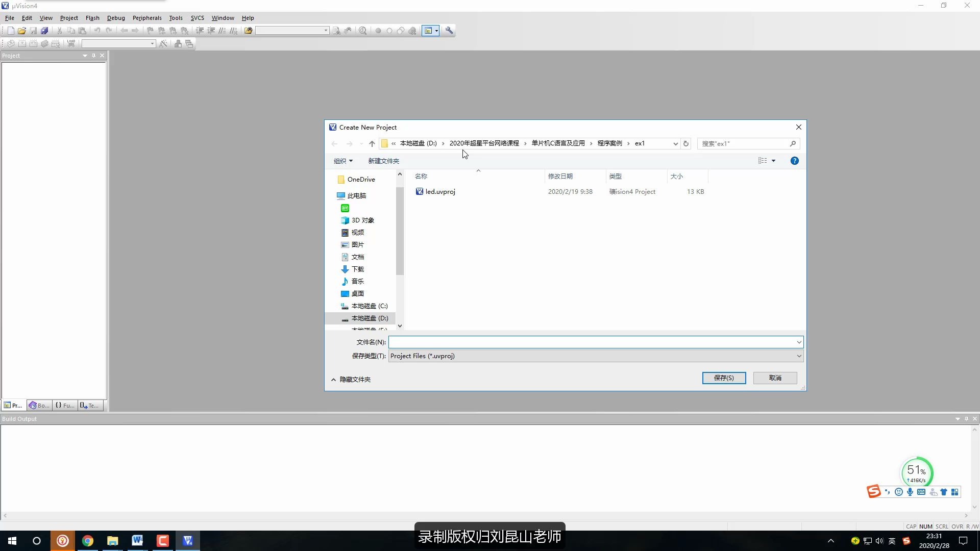Pin the Project panel
This screenshot has height=551, width=980.
pos(93,56)
